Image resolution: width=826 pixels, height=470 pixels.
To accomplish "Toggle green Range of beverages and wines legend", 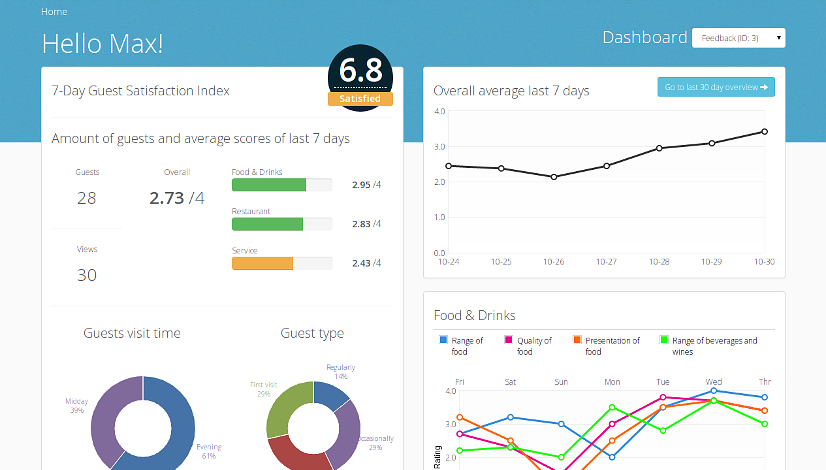I will [665, 340].
